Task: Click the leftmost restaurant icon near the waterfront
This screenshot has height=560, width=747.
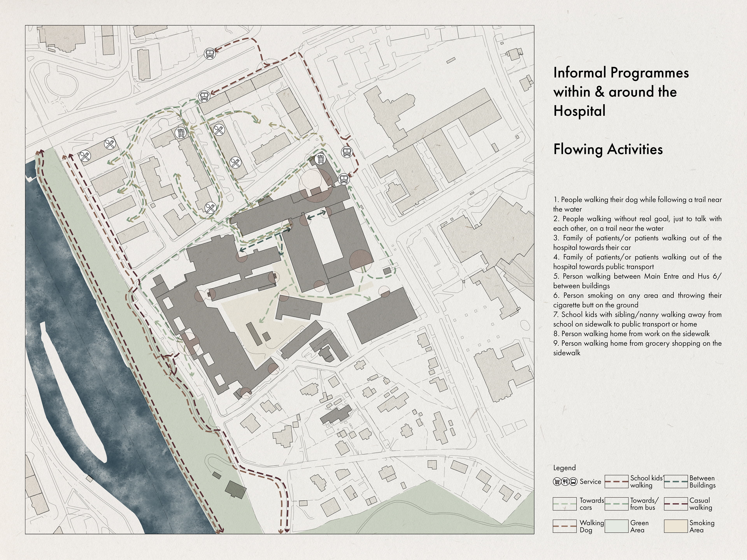Action: 85,156
